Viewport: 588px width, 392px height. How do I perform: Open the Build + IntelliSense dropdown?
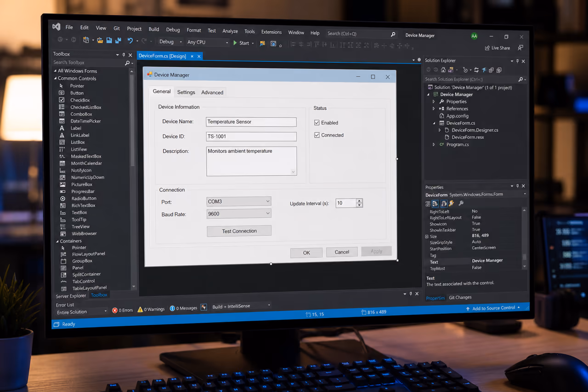[241, 306]
